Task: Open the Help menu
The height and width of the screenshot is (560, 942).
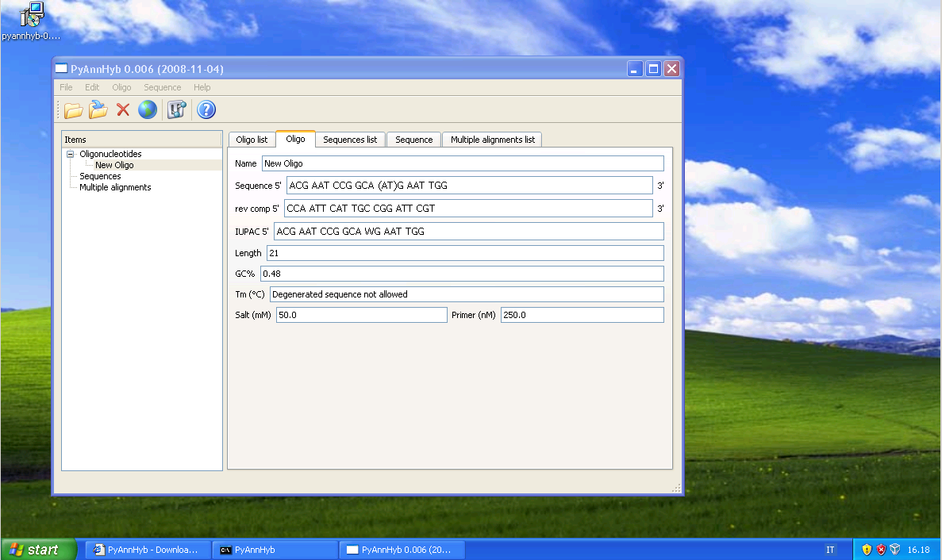Action: (x=202, y=87)
